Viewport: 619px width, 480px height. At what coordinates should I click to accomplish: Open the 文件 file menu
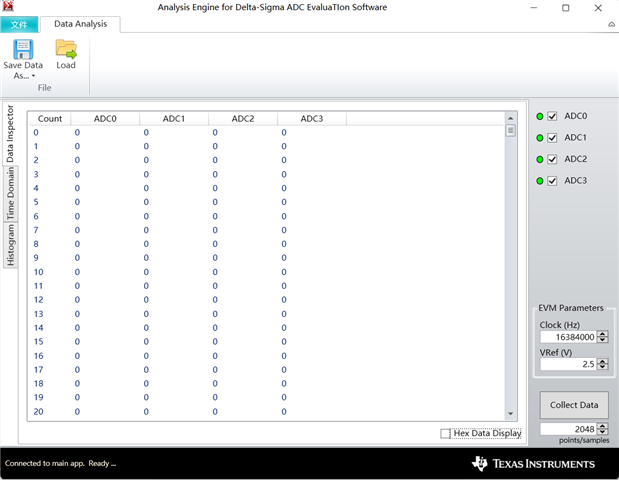pyautogui.click(x=19, y=24)
